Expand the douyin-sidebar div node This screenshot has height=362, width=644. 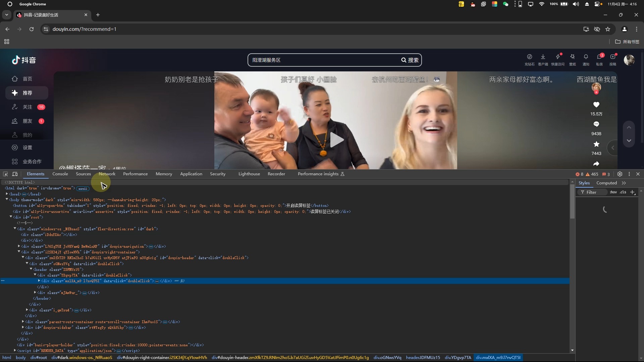(x=23, y=327)
